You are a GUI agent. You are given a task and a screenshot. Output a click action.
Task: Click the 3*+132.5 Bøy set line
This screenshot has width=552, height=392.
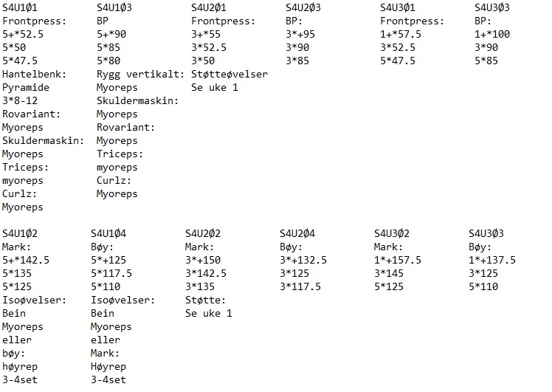click(303, 261)
